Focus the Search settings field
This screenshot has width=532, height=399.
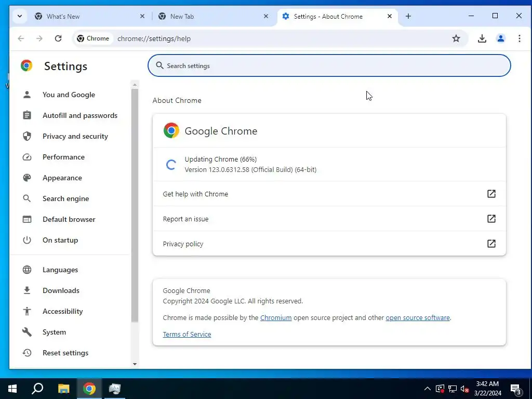[x=329, y=65]
